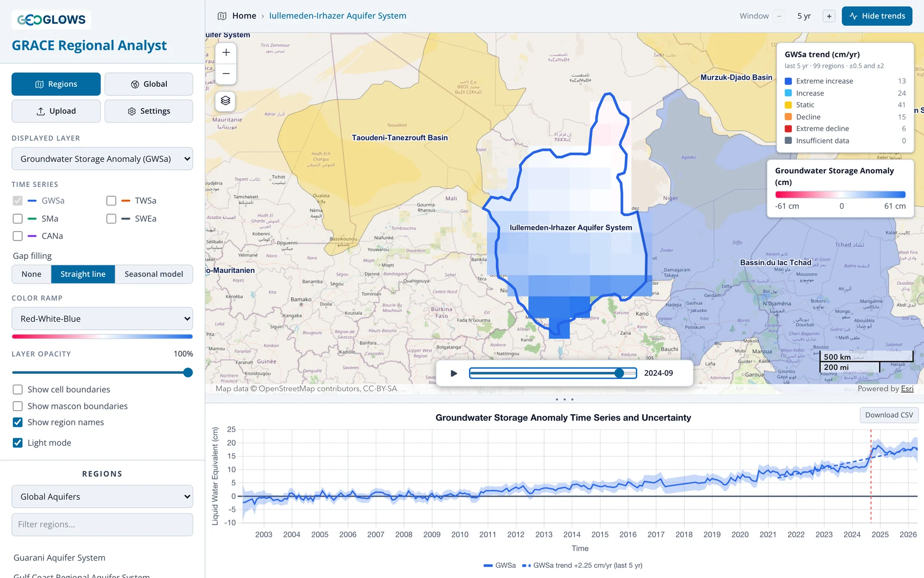Screen dimensions: 924x578
Task: Zoom out on the map
Action: coord(226,73)
